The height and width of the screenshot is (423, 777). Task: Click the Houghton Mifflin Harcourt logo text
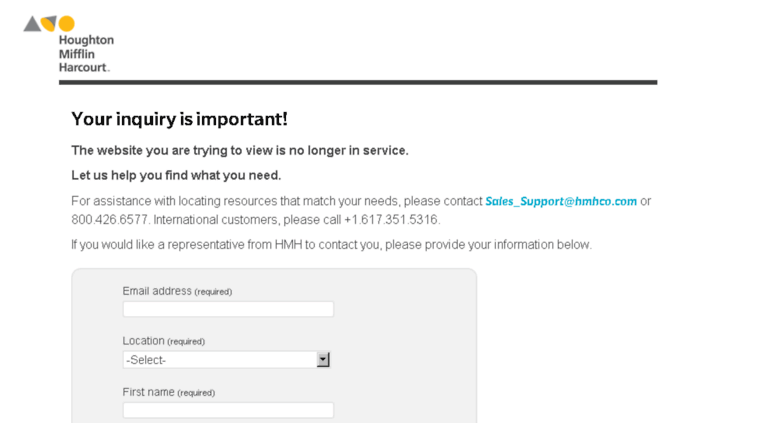point(86,53)
